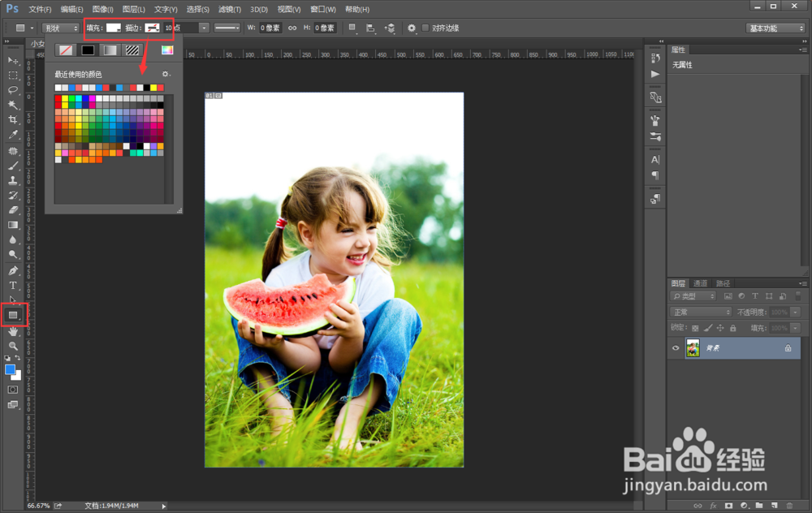
Task: Open the 正常 blend mode dropdown
Action: click(x=701, y=313)
